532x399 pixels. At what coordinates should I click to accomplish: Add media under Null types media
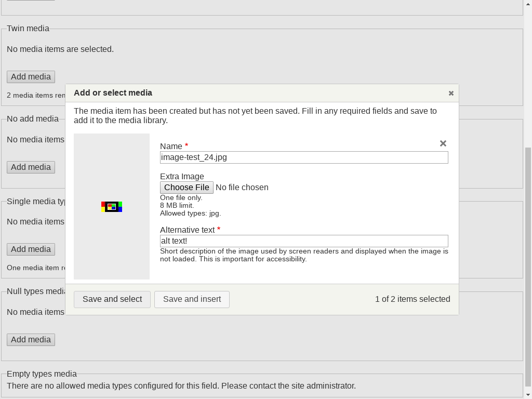click(x=31, y=340)
